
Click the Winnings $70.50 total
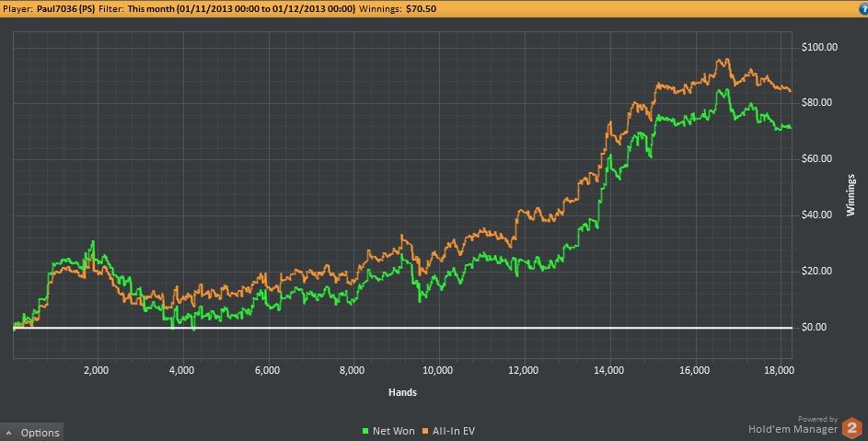click(x=398, y=9)
